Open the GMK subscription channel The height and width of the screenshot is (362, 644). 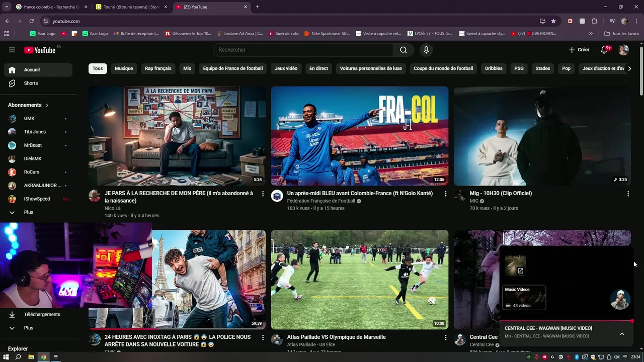(x=38, y=118)
